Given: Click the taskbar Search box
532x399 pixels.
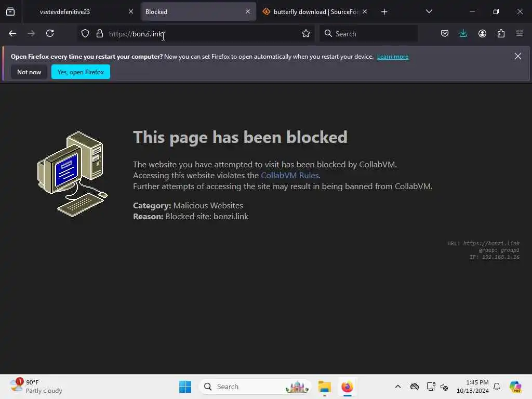Looking at the screenshot, I should [256, 387].
